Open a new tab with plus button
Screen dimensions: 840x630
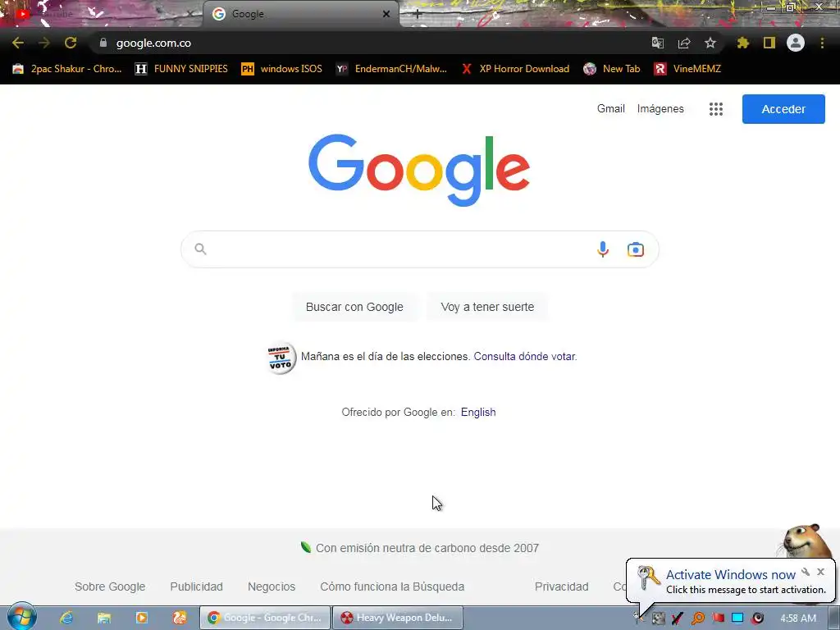(x=418, y=15)
